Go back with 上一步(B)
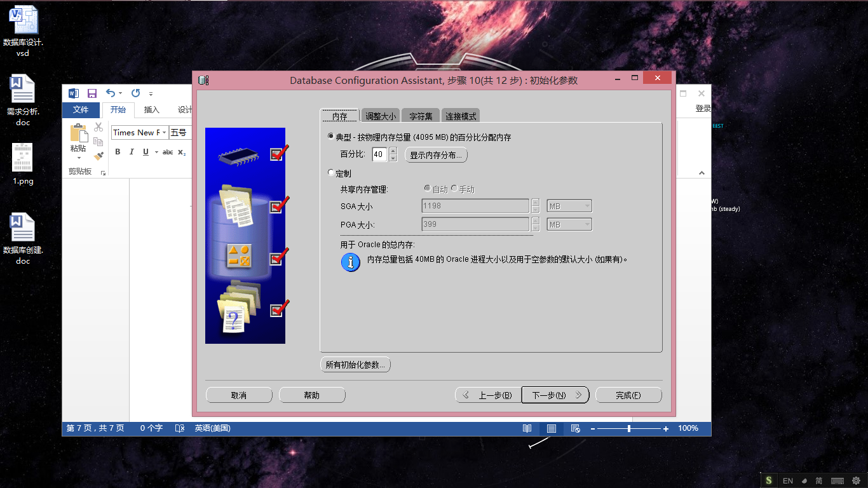 coord(488,395)
